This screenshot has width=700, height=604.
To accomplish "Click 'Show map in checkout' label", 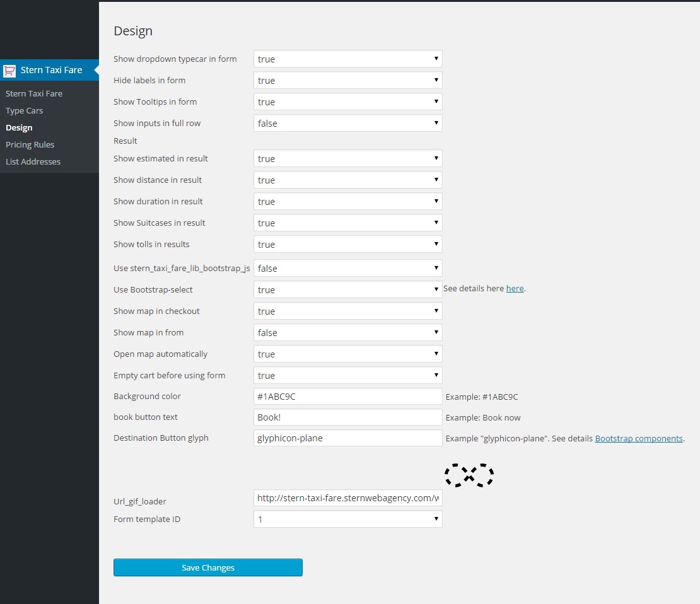I will [x=156, y=311].
